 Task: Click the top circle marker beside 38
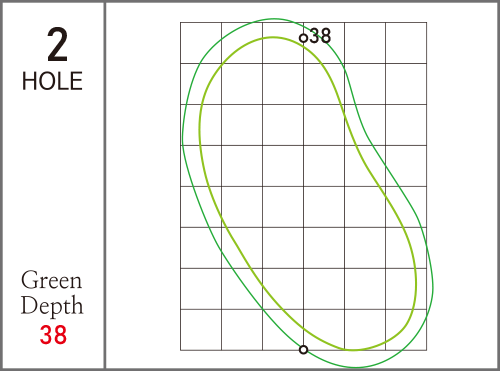(x=303, y=38)
